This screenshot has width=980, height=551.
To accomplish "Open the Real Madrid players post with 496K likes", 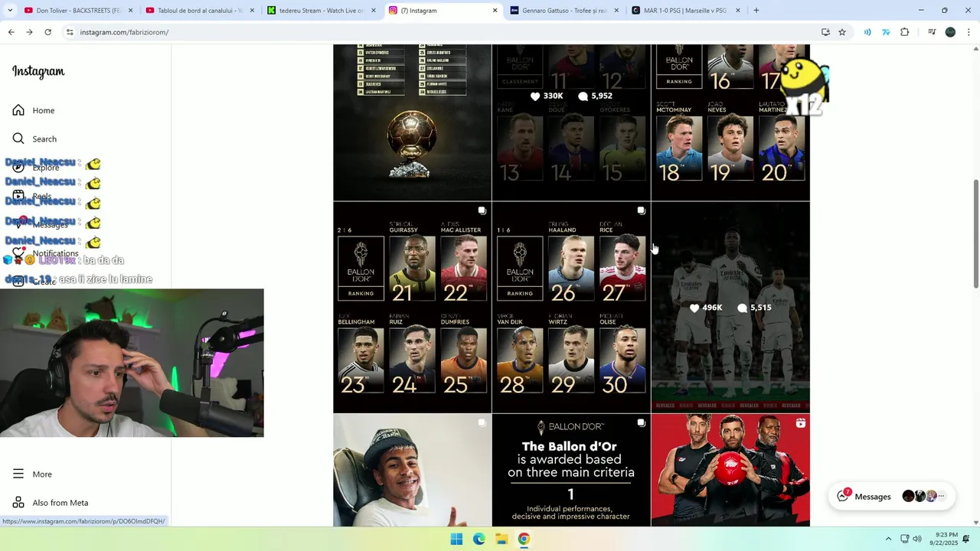I will [730, 308].
